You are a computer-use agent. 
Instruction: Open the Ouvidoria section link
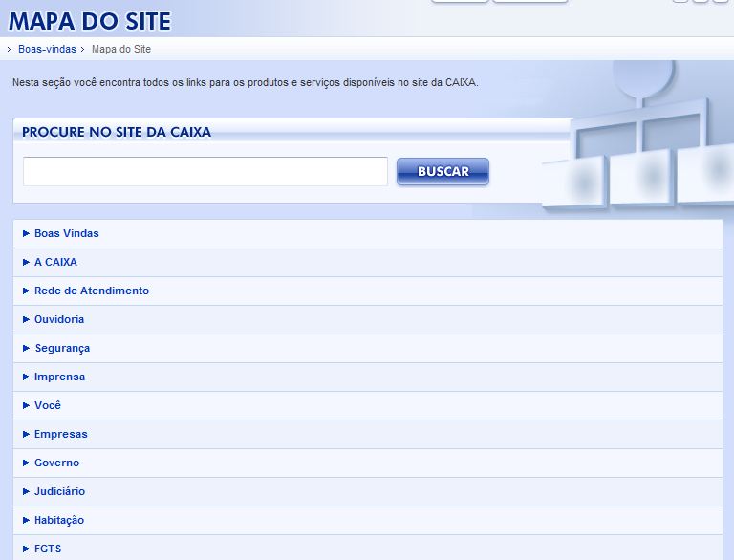pos(59,319)
